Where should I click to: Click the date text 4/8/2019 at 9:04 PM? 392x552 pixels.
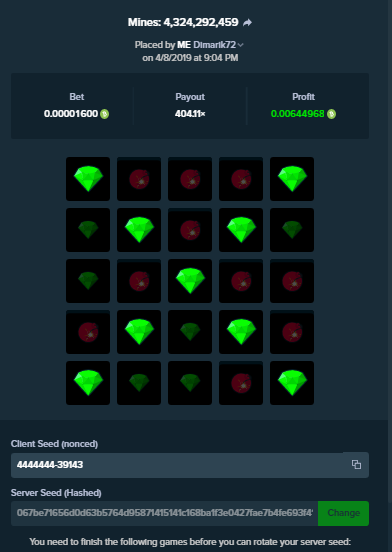197,58
